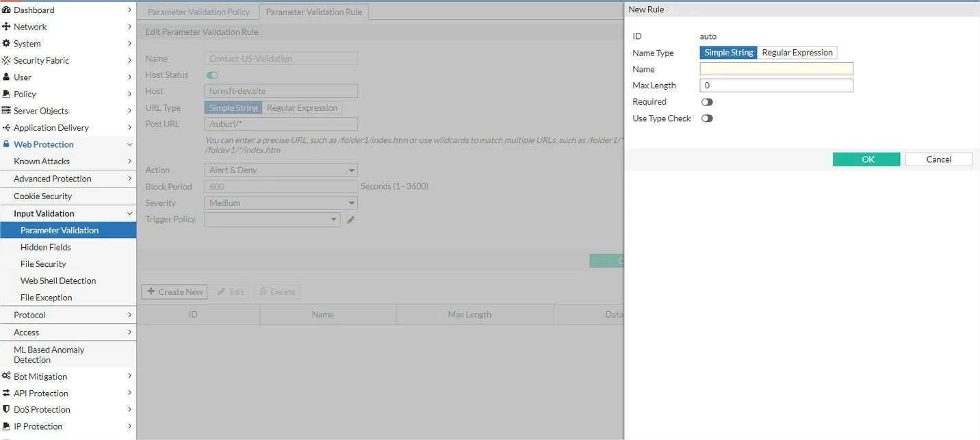
Task: Click the Bot Mitigation icon
Action: tap(6, 376)
